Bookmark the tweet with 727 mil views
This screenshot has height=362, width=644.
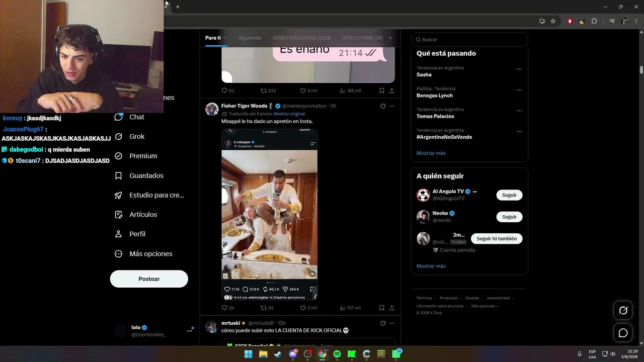coord(382,308)
